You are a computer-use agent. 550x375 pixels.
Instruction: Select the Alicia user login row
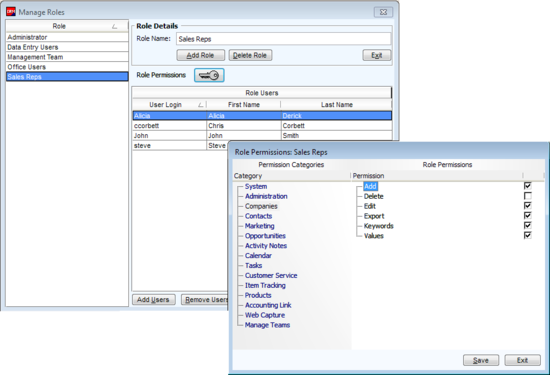(x=262, y=116)
